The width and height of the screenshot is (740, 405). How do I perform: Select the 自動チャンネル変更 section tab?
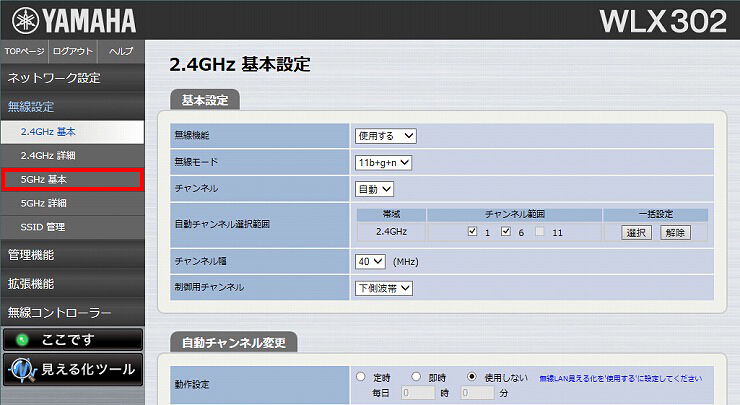(x=234, y=342)
